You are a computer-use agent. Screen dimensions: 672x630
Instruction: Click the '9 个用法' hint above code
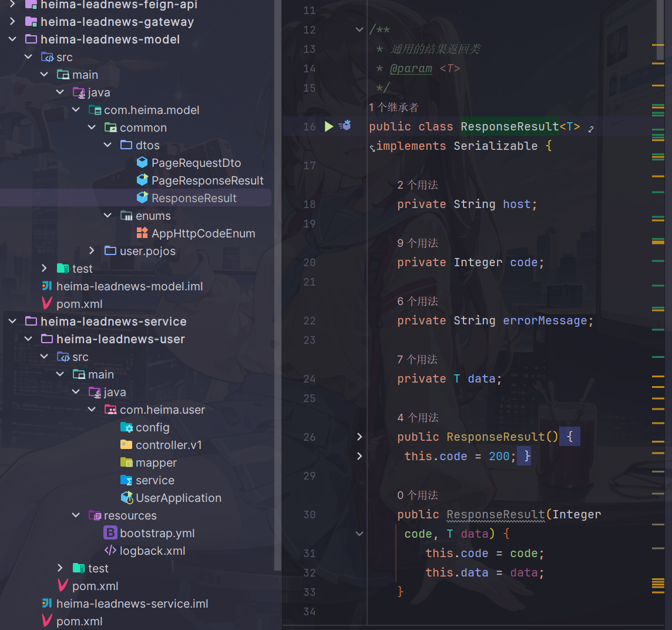pos(418,243)
